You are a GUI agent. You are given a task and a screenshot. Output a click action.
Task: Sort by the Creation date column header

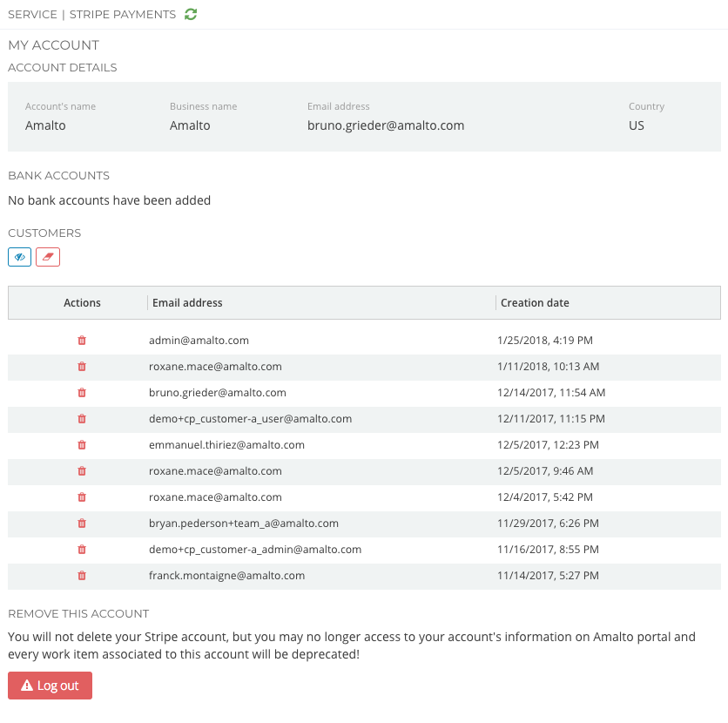[x=535, y=303]
